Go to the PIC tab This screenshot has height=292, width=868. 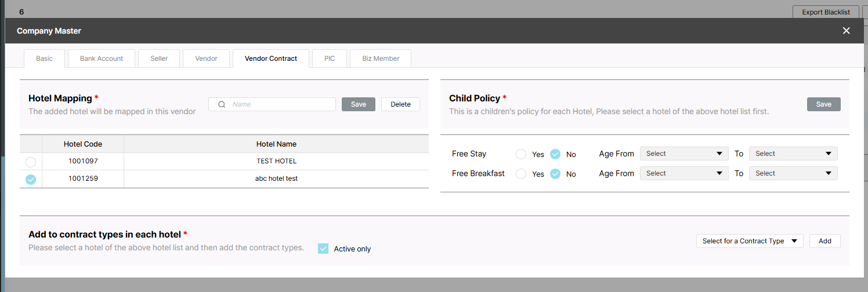(330, 59)
